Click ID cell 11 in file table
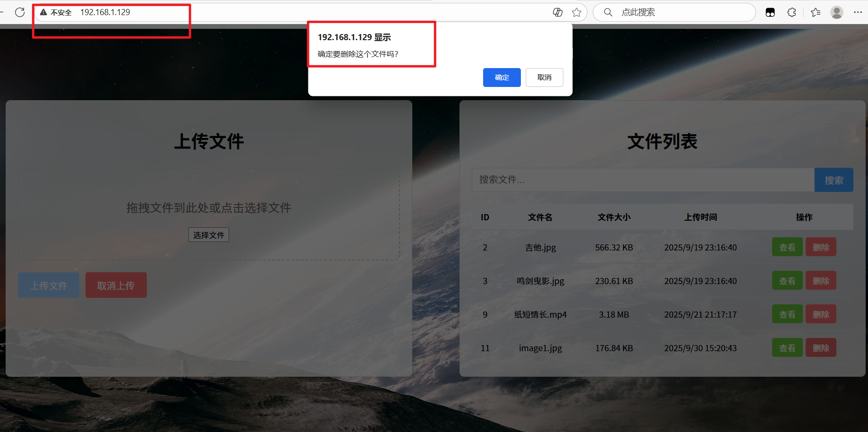The width and height of the screenshot is (868, 432). click(485, 348)
